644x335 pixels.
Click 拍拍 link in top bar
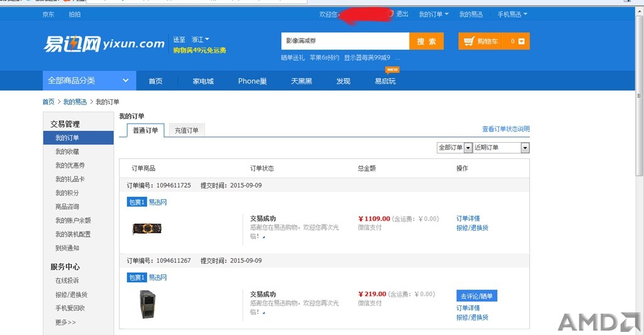coord(74,14)
